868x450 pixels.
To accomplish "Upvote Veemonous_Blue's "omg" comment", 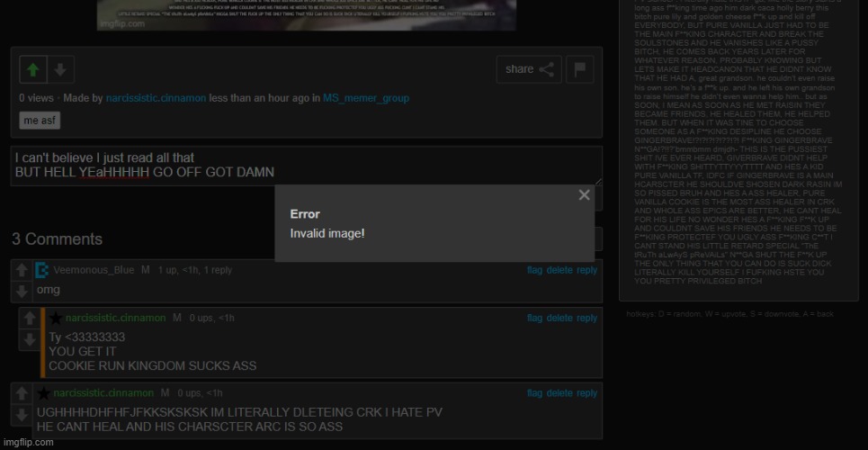I will (22, 270).
